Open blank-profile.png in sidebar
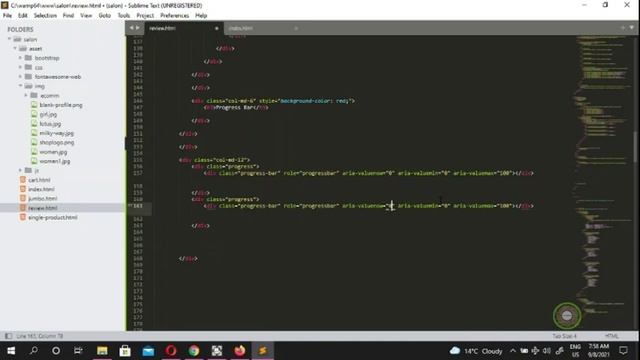640x360 pixels. (x=61, y=105)
